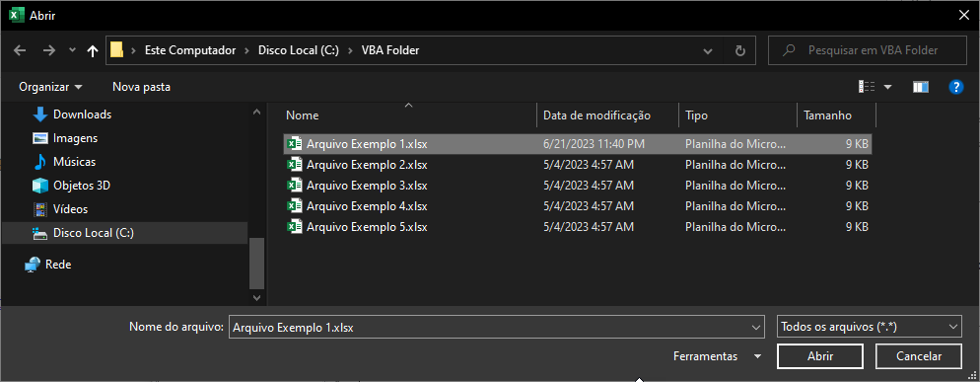Select Arquivo Exemplo 1.xlsx file
Image resolution: width=980 pixels, height=382 pixels.
(578, 143)
